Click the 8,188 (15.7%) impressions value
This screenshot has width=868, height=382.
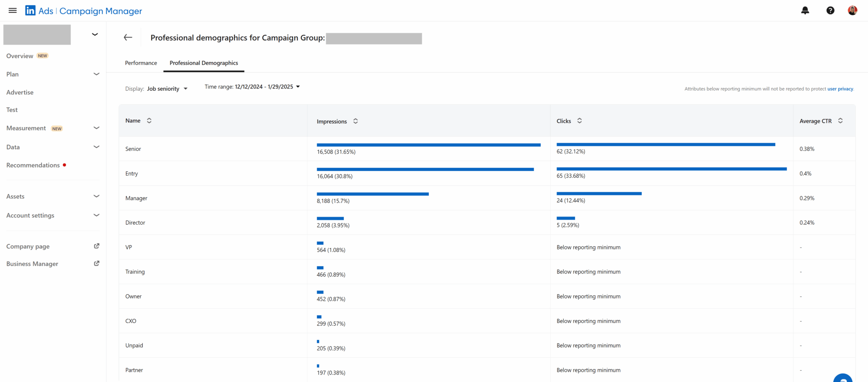pyautogui.click(x=333, y=201)
